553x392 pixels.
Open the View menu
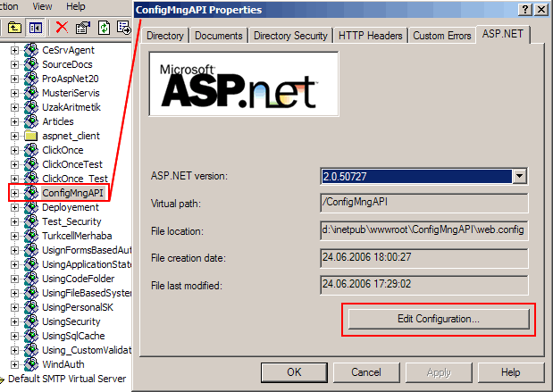(41, 6)
